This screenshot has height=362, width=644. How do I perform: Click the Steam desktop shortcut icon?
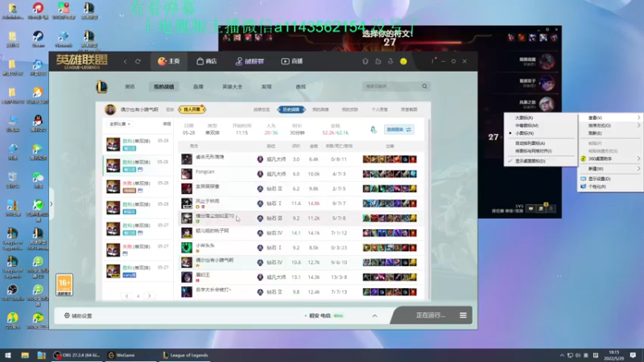[38, 38]
